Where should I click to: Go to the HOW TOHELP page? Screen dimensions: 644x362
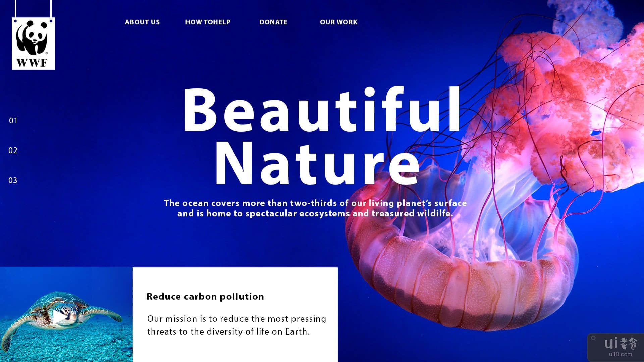[x=208, y=22]
